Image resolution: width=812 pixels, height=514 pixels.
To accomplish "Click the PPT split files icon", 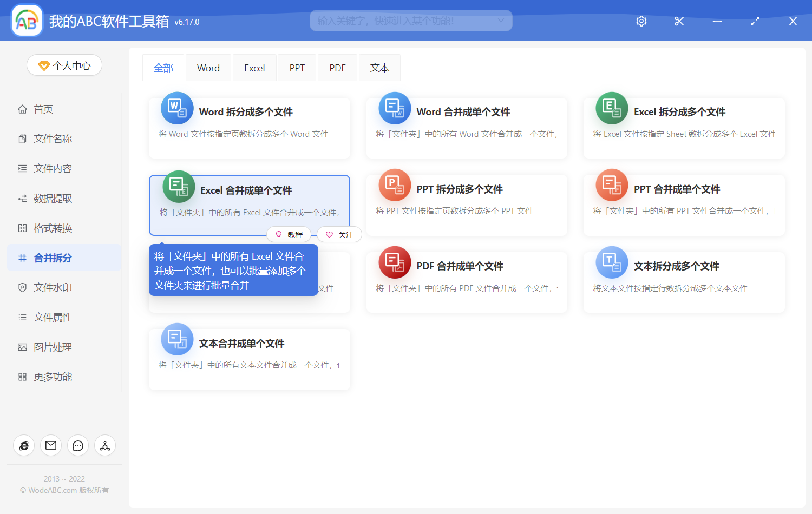I will [395, 186].
